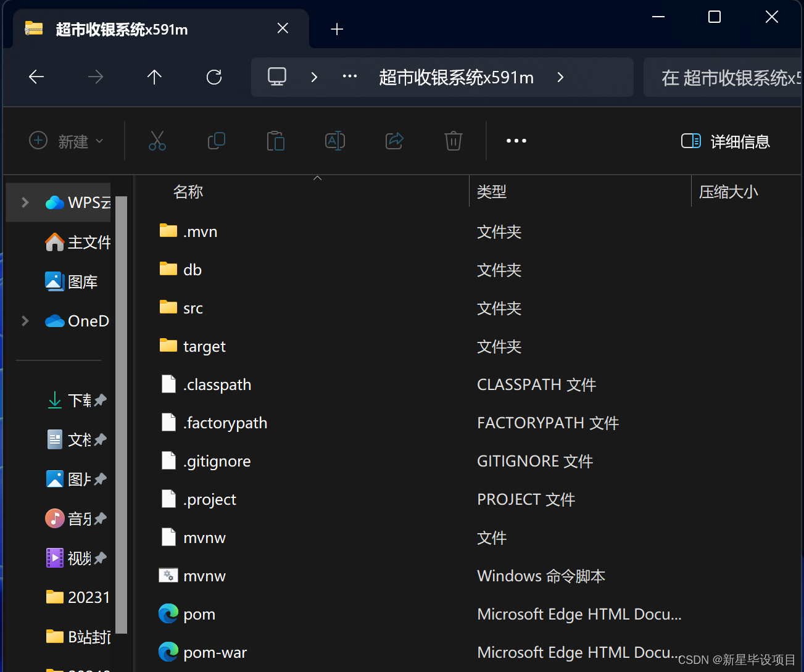Image resolution: width=804 pixels, height=672 pixels.
Task: Click the Back navigation button
Action: point(36,77)
